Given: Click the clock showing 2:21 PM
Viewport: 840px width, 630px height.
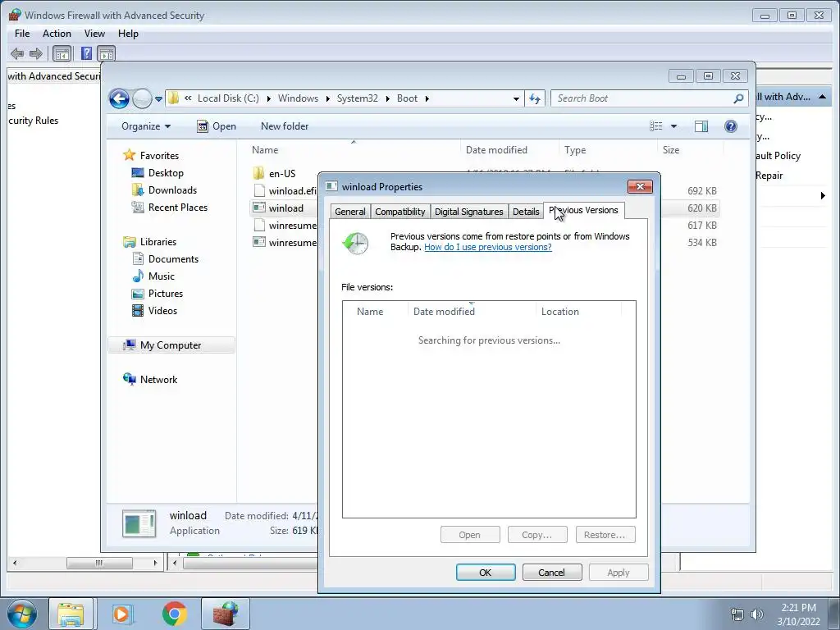Looking at the screenshot, I should tap(798, 608).
